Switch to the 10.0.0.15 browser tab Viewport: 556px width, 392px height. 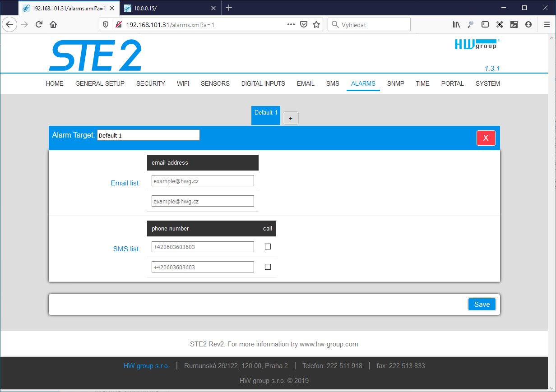171,8
